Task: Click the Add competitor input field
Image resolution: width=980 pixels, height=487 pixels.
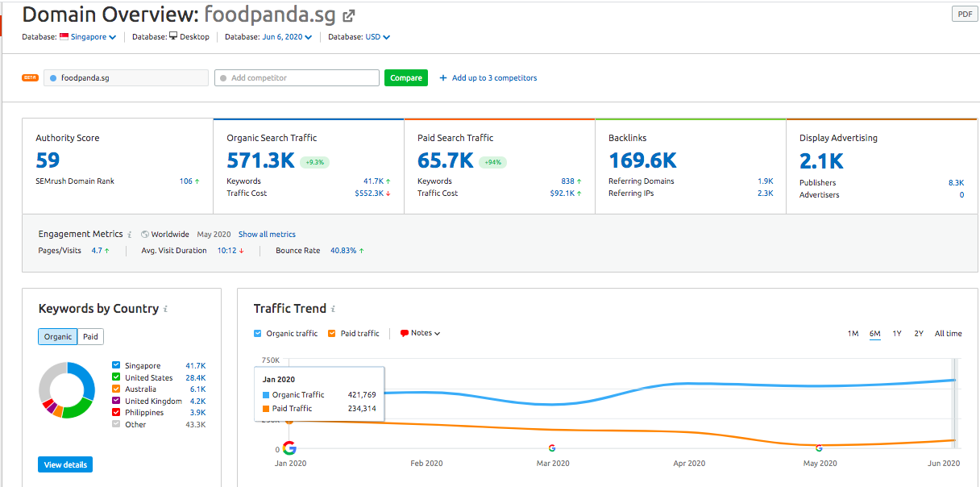Action: tap(297, 78)
